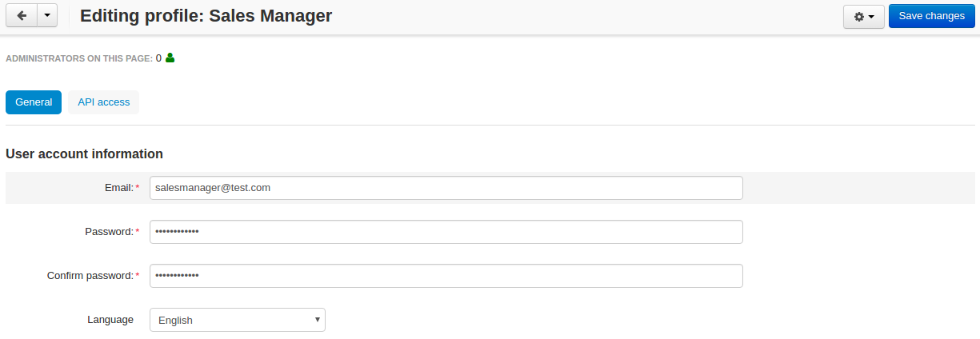This screenshot has height=339, width=980.
Task: Expand the caret beside the back arrow
Action: [x=47, y=16]
